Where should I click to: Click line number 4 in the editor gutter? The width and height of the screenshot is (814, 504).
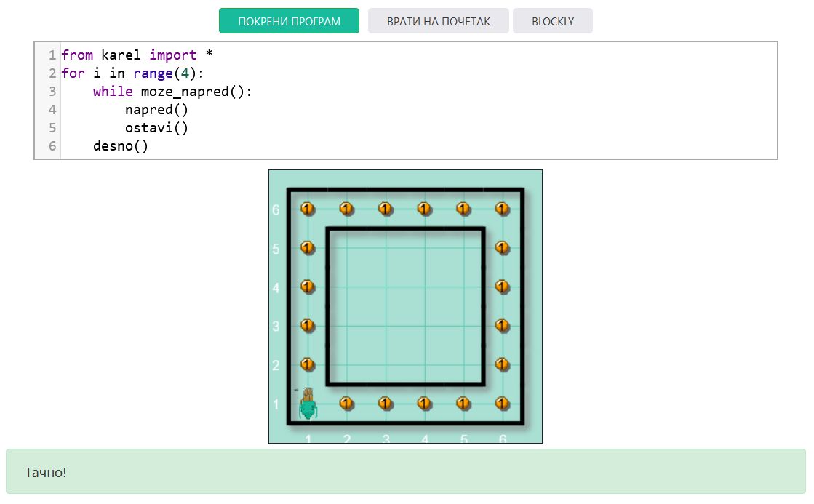52,110
